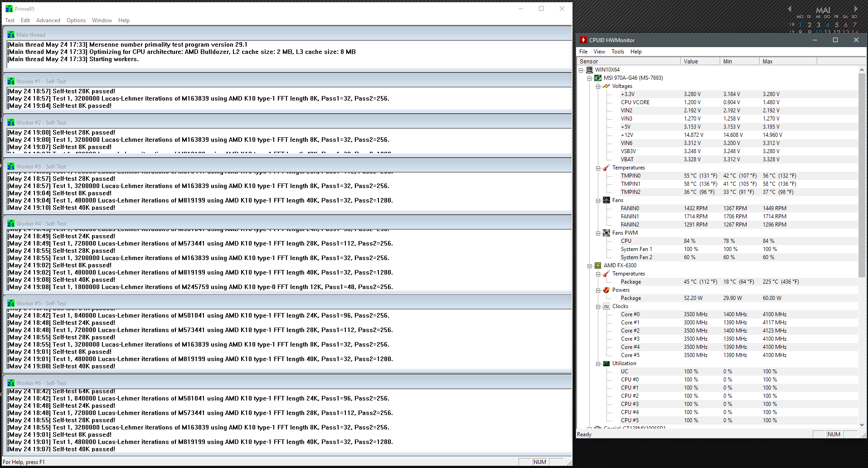Click the Main thread window icon

[x=11, y=34]
